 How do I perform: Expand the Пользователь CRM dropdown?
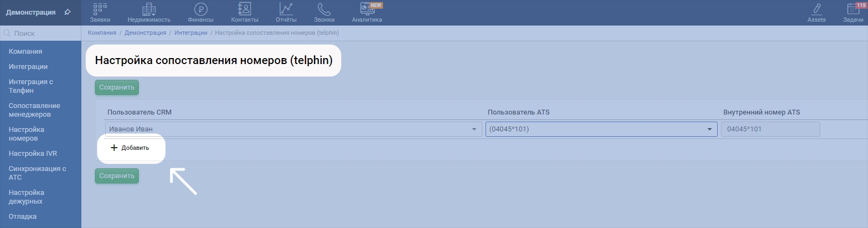pos(474,129)
